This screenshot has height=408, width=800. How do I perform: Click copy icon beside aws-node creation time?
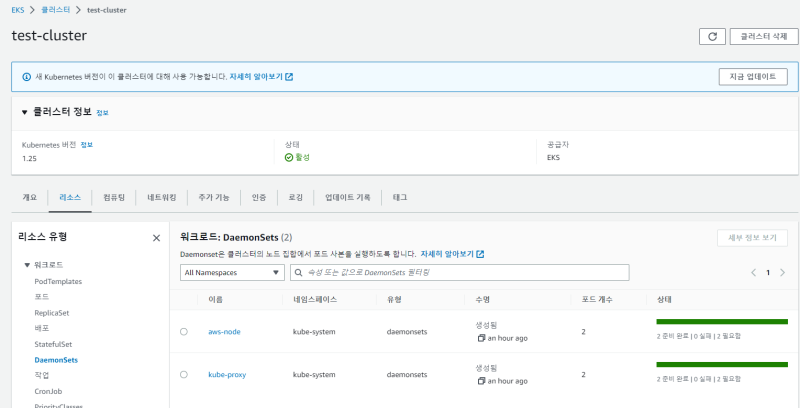tap(481, 338)
